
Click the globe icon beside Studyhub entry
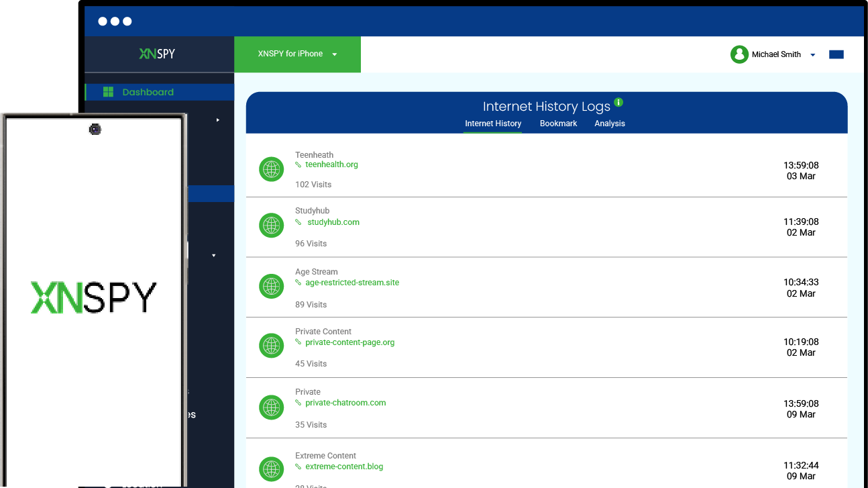[271, 226]
